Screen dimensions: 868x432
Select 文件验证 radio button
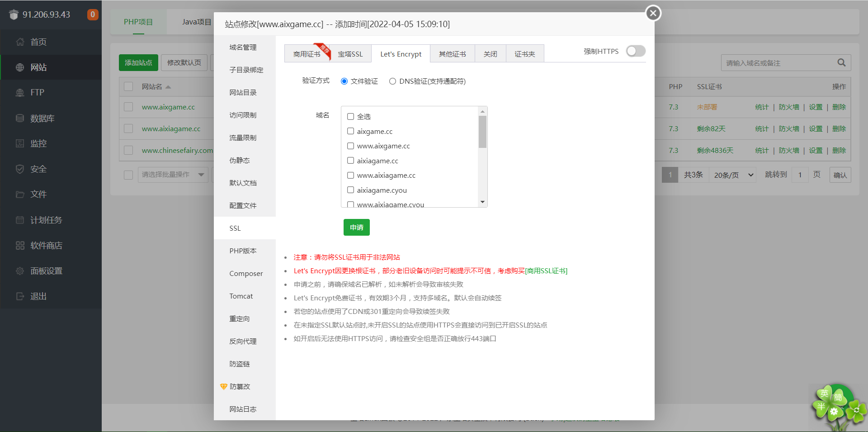pyautogui.click(x=344, y=81)
